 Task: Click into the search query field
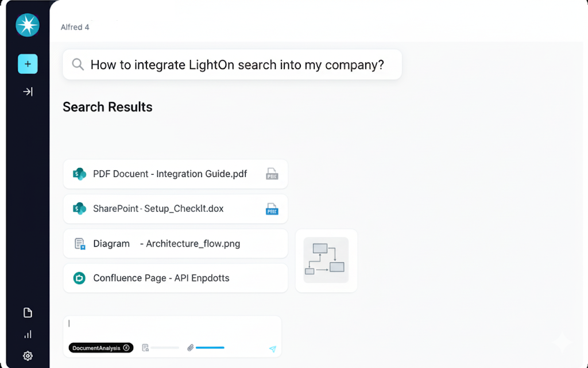click(x=232, y=64)
